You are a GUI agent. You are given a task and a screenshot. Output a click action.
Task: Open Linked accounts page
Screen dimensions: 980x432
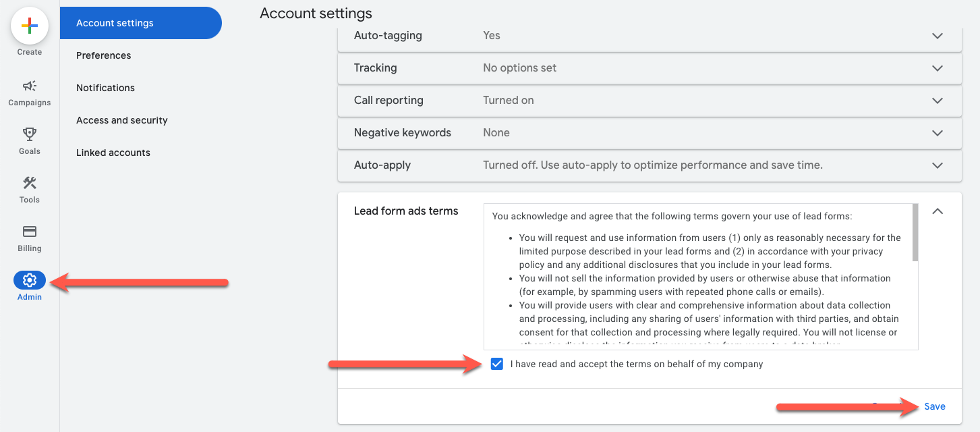click(x=113, y=153)
